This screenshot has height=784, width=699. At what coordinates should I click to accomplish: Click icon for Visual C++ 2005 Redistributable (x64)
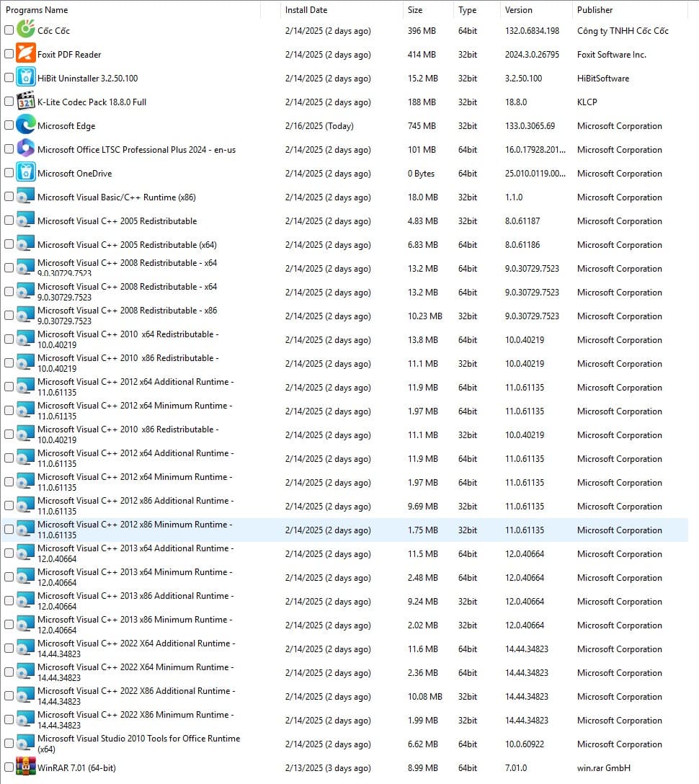pyautogui.click(x=25, y=244)
